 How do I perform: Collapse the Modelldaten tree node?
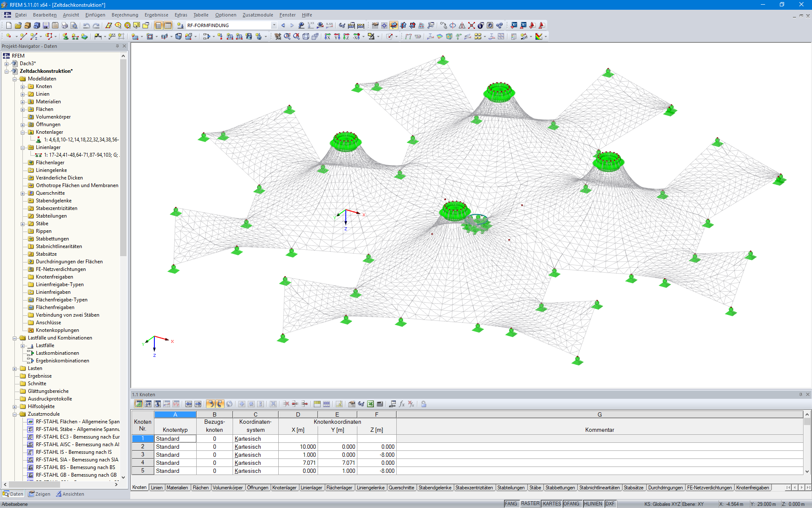pos(15,79)
